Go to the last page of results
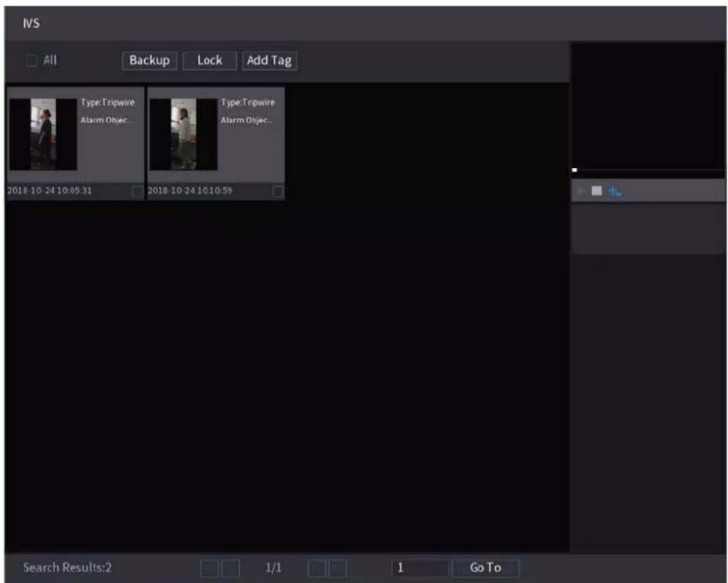This screenshot has height=583, width=728. pyautogui.click(x=338, y=568)
